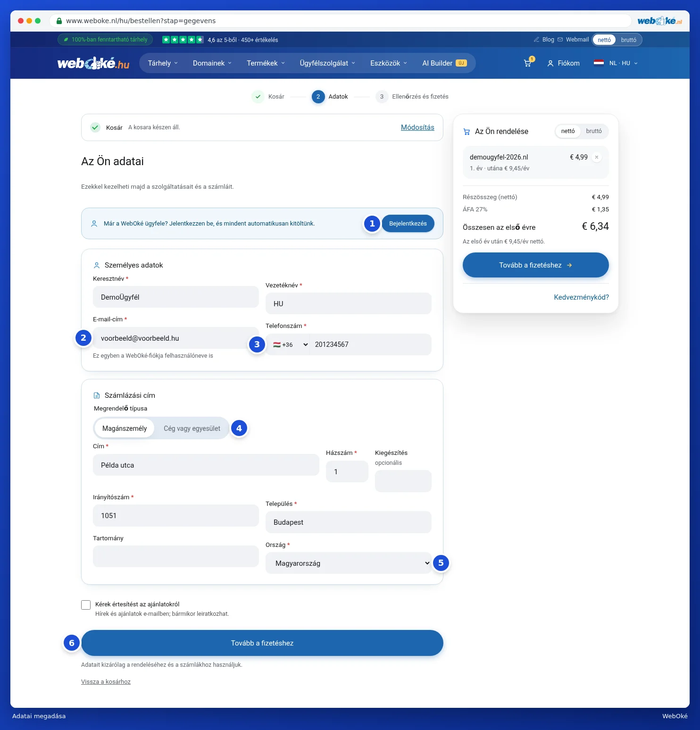Click Módosítás link for the cart
700x730 pixels.
(417, 127)
